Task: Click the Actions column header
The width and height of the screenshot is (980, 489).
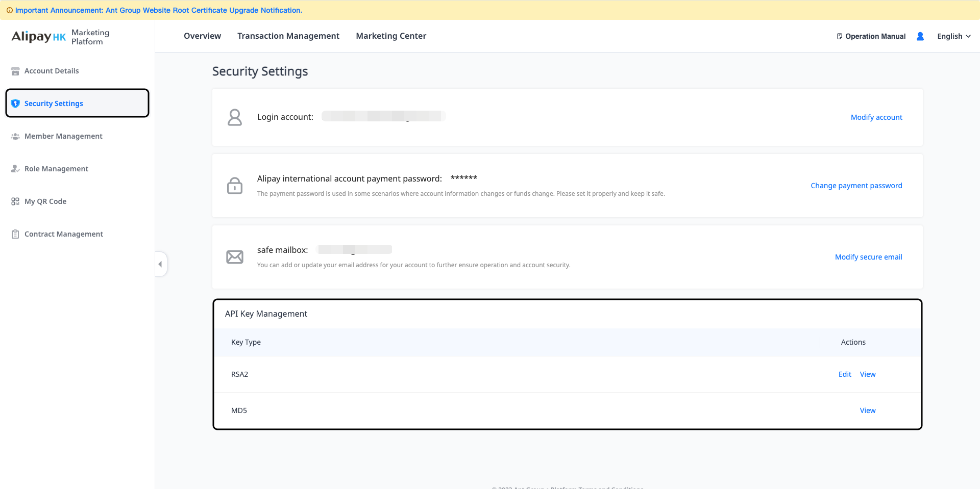Action: (x=853, y=342)
